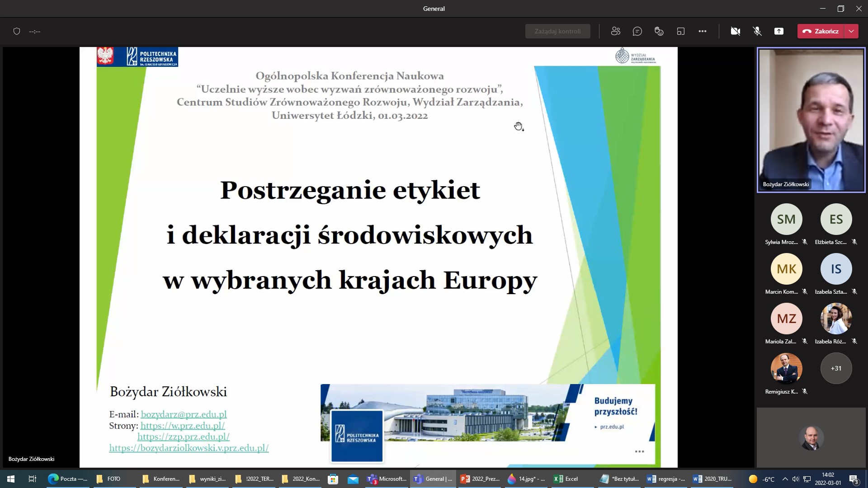Image resolution: width=868 pixels, height=488 pixels.
Task: Open the meeting chat
Action: point(637,31)
